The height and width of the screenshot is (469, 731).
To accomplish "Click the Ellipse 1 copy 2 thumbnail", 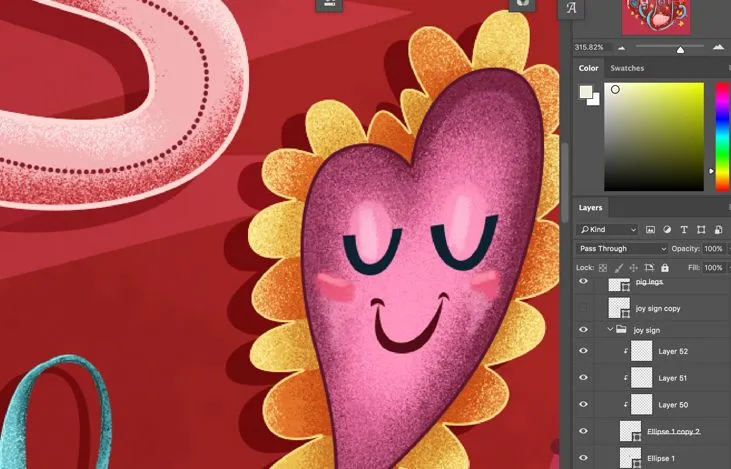I will [x=630, y=431].
